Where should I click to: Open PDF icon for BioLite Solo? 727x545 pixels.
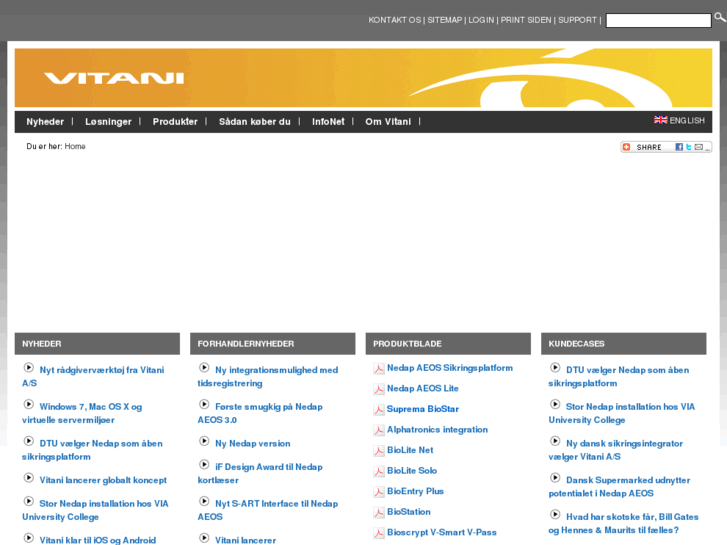click(379, 471)
